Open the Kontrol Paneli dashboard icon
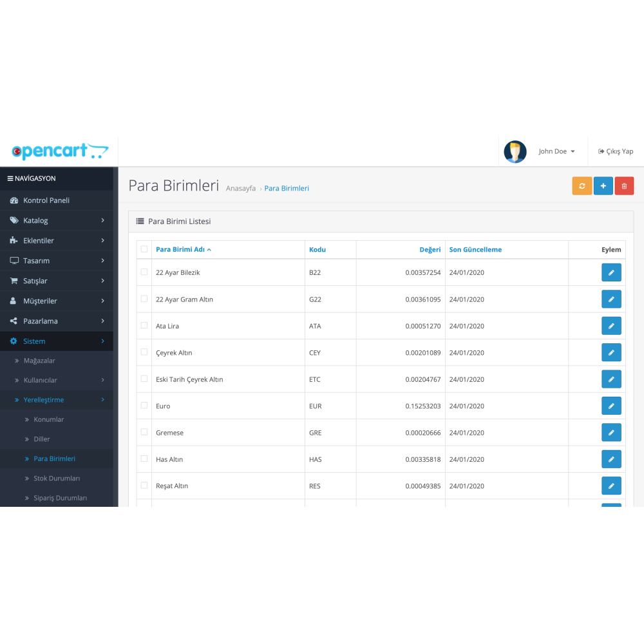The width and height of the screenshot is (644, 644). pos(15,200)
